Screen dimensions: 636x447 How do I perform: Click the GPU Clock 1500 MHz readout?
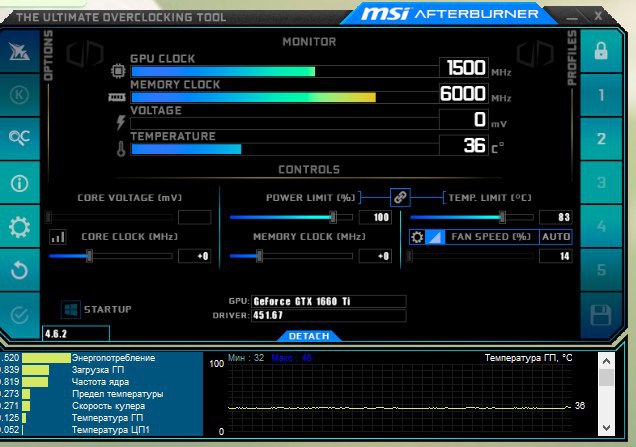(x=464, y=67)
